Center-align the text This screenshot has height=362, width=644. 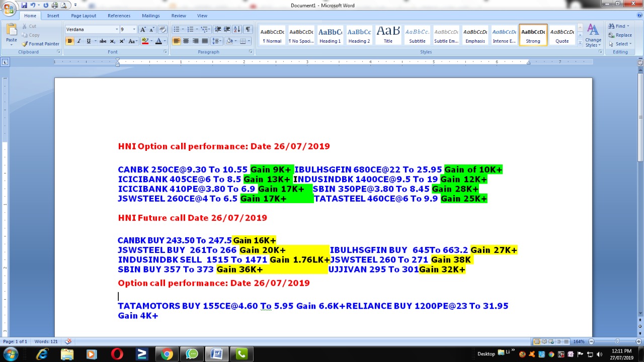186,41
